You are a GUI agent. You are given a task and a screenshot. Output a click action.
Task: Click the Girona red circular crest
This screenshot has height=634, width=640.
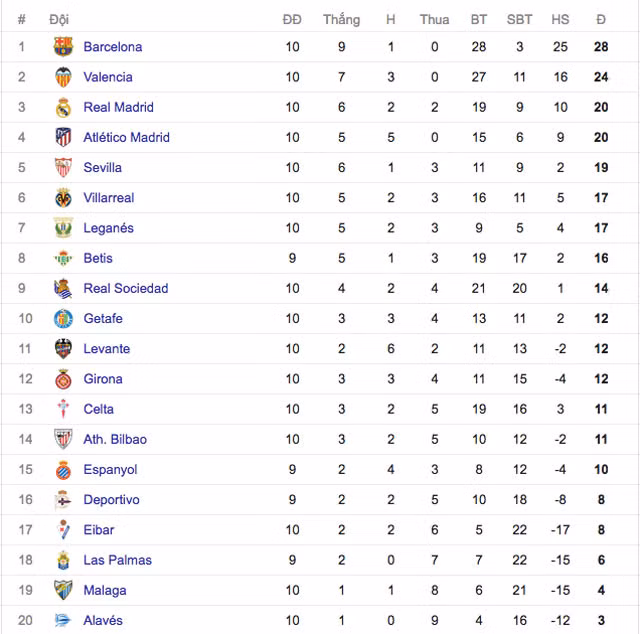pos(63,379)
